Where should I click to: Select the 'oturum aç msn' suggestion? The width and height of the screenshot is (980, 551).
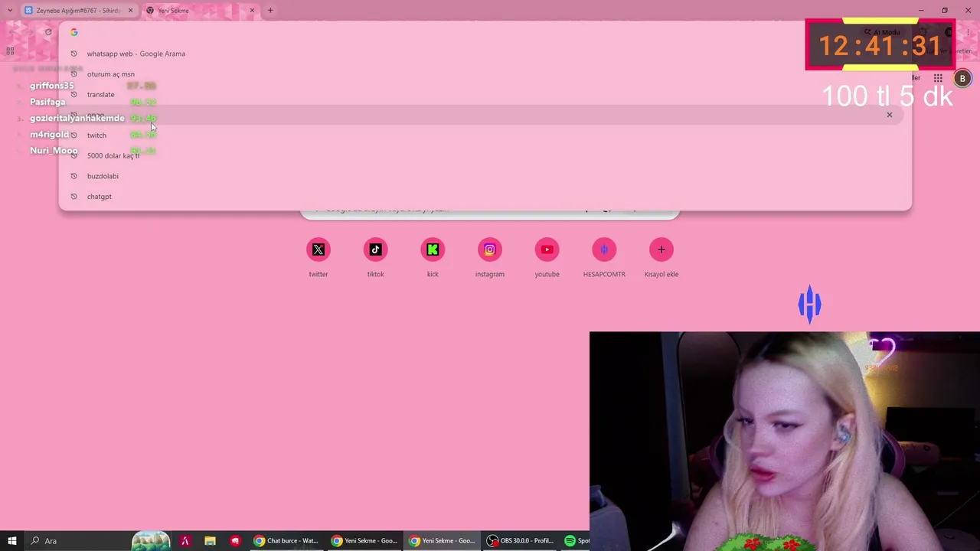(485, 74)
